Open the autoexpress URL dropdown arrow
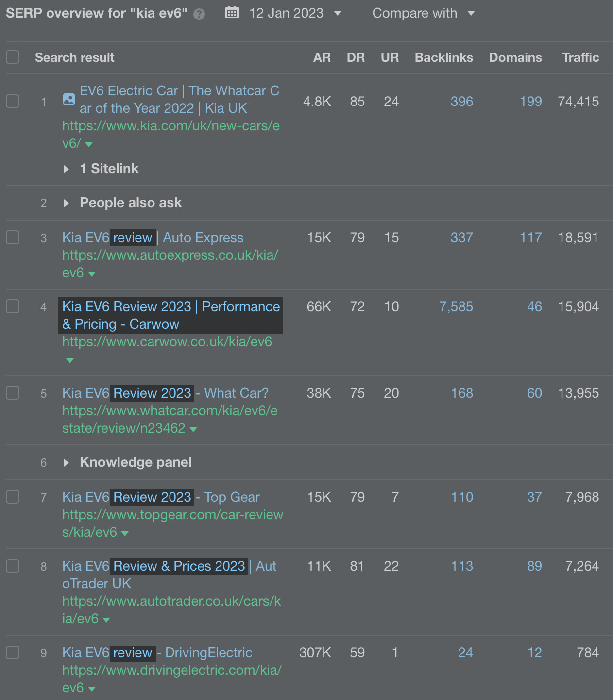Viewport: 613px width, 700px height. [92, 274]
